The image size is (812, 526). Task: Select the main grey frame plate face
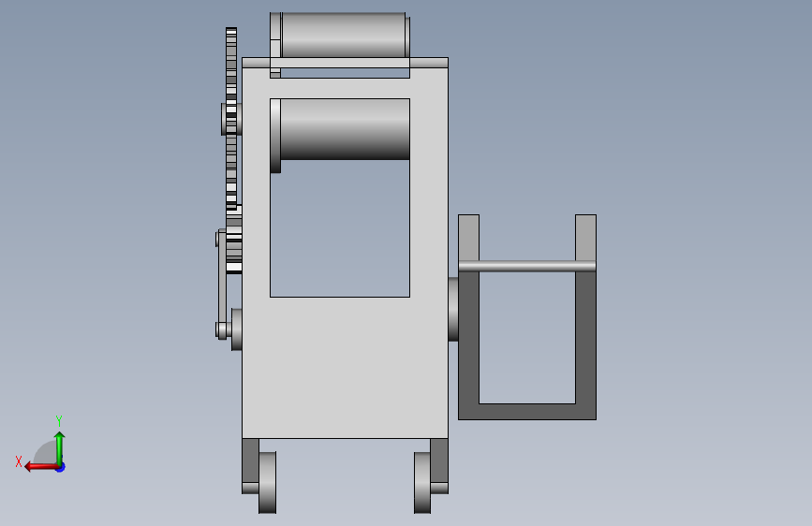click(x=345, y=367)
